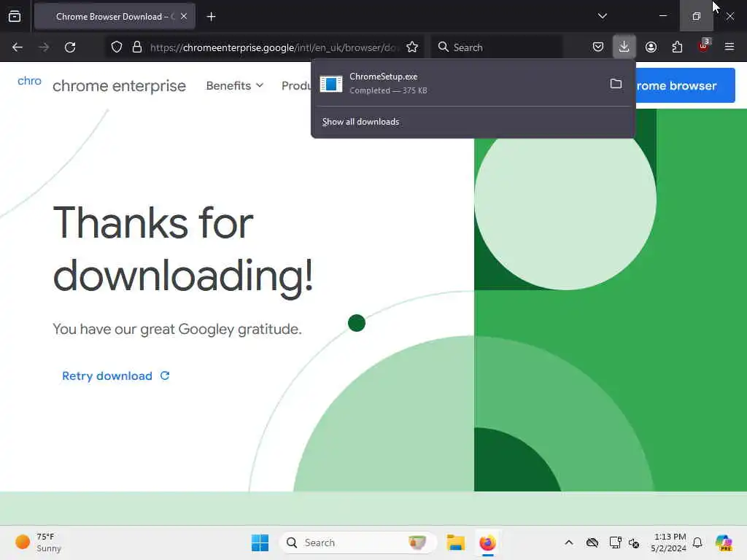Expand the list all tabs chevron
The width and height of the screenshot is (747, 560).
click(602, 16)
